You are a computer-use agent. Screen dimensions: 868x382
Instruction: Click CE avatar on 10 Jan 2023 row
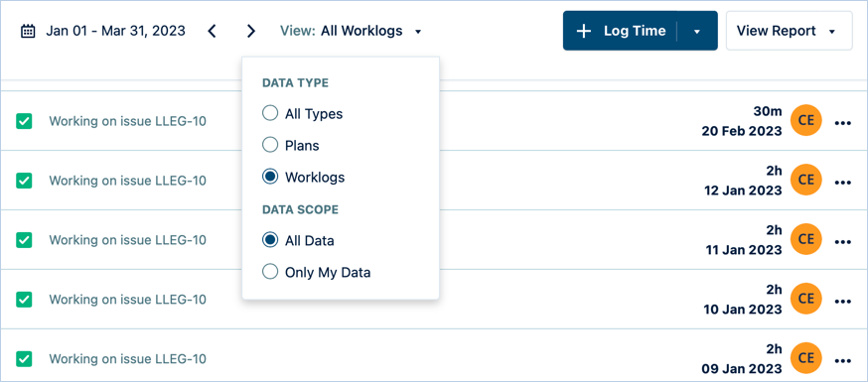[x=806, y=299]
